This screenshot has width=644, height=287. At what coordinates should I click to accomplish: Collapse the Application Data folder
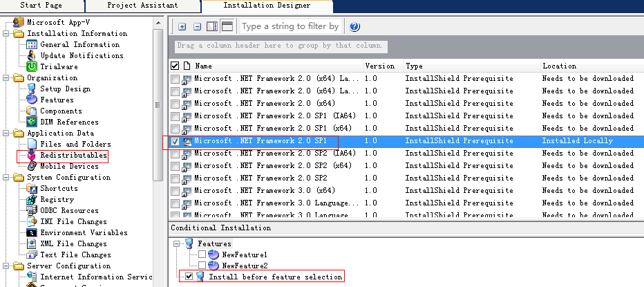6,133
